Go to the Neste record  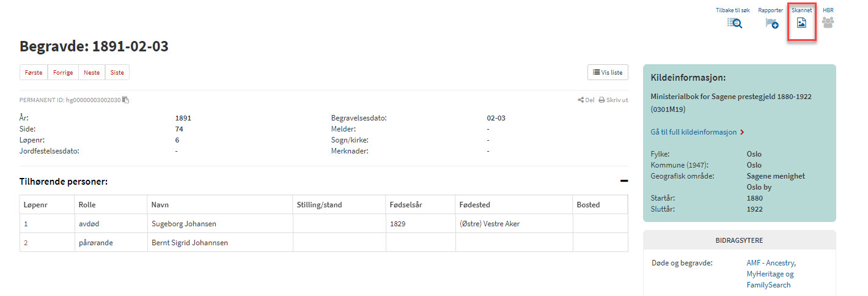point(92,72)
